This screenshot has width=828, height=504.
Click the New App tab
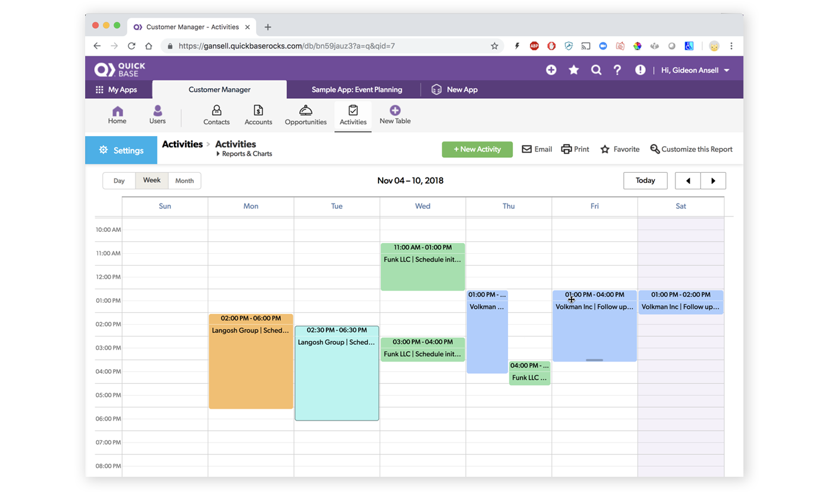tap(454, 89)
